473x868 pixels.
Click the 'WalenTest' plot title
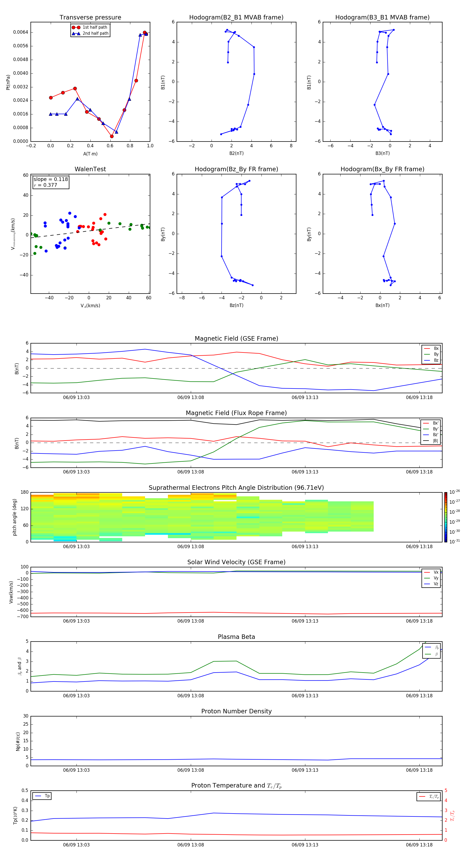[x=90, y=169]
